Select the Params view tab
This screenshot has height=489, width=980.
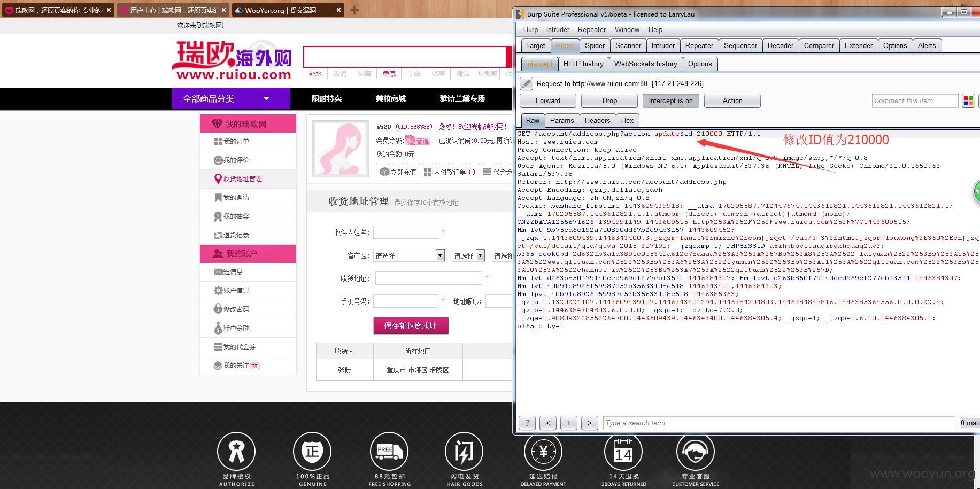562,120
